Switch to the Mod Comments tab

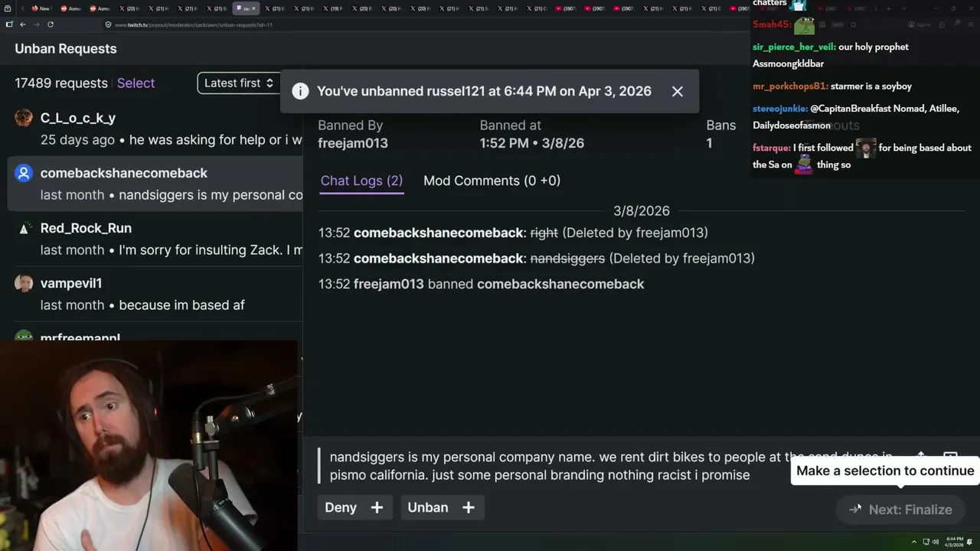tap(492, 181)
